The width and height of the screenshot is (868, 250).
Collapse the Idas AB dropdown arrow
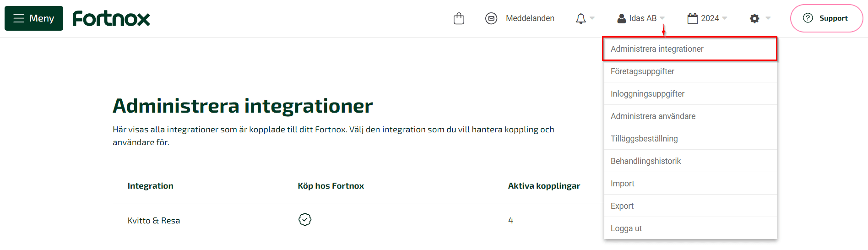click(662, 18)
